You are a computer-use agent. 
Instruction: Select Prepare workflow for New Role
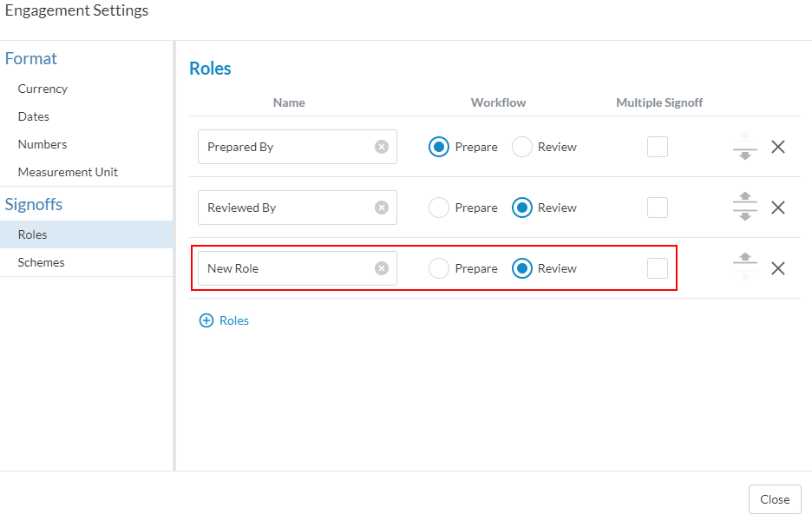tap(439, 268)
